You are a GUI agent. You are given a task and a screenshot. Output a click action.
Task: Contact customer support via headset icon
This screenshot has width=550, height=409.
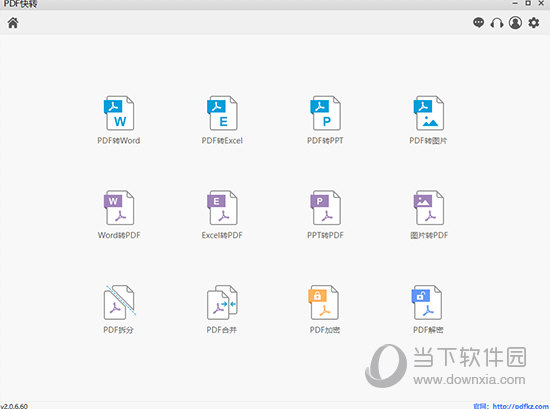(x=497, y=23)
